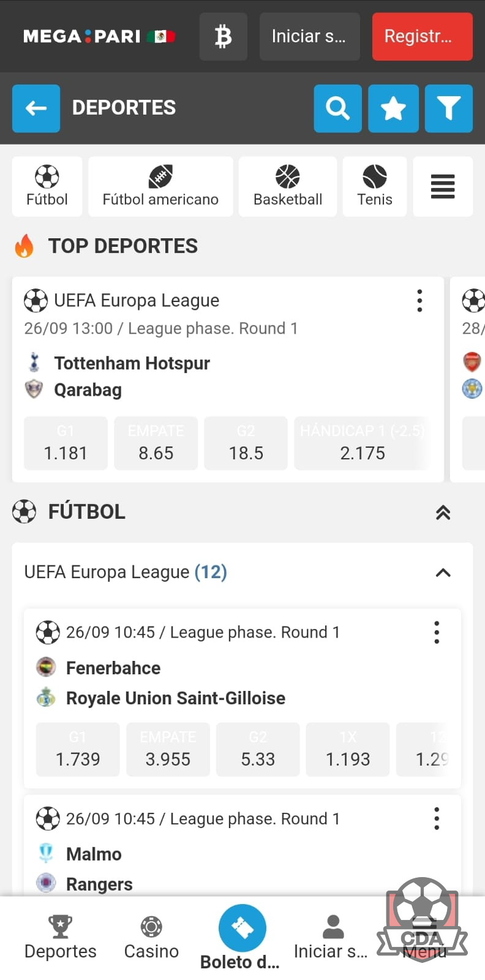Open the three-dot menu for Malmo match
The height and width of the screenshot is (980, 485).
coord(437,818)
